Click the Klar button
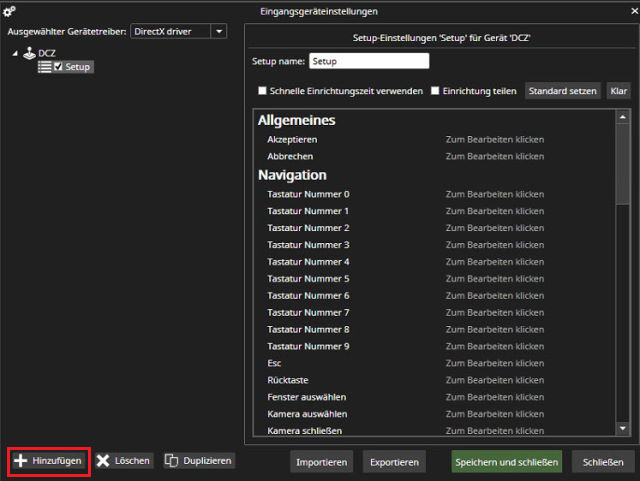The image size is (640, 481). tap(618, 91)
